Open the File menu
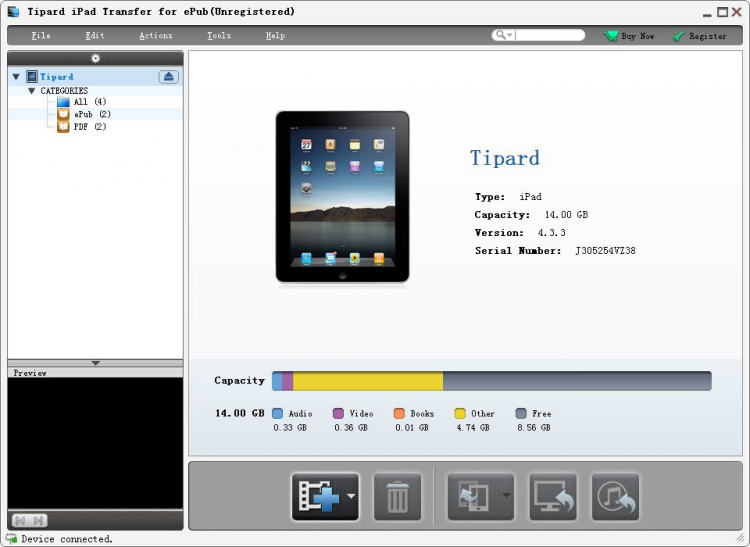Image resolution: width=750 pixels, height=547 pixels. pos(41,36)
